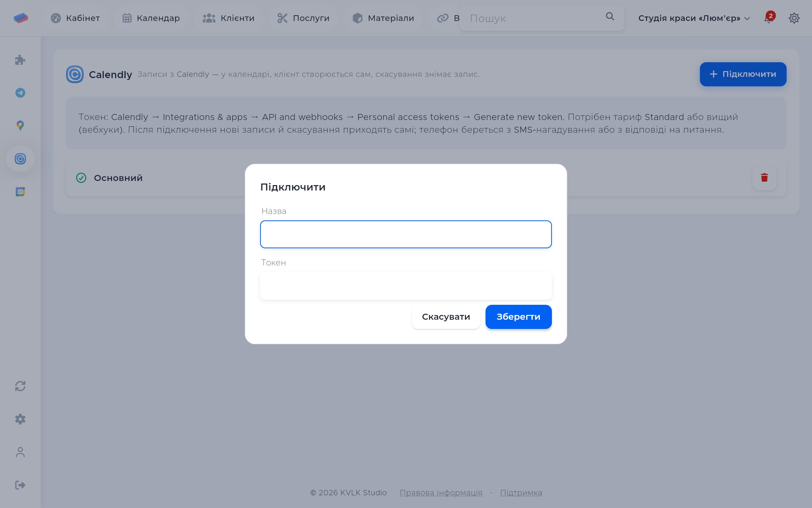The image size is (812, 508).
Task: Click the Скасувати button
Action: point(446,317)
